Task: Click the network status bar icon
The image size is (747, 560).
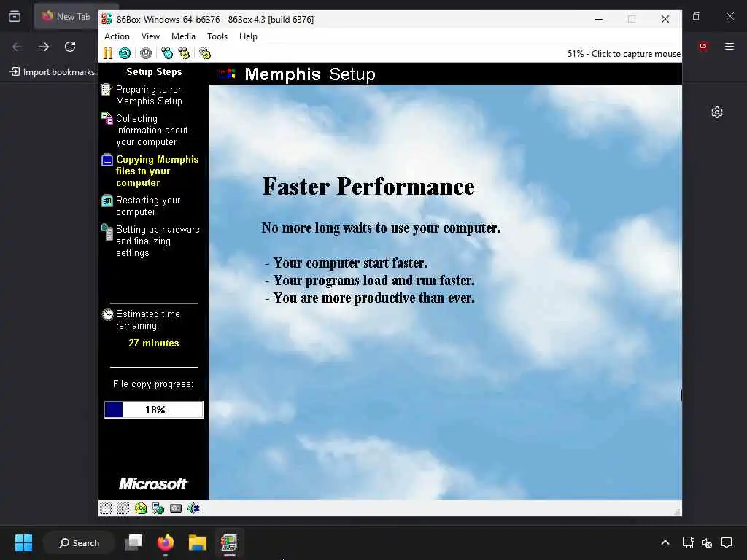Action: point(158,508)
